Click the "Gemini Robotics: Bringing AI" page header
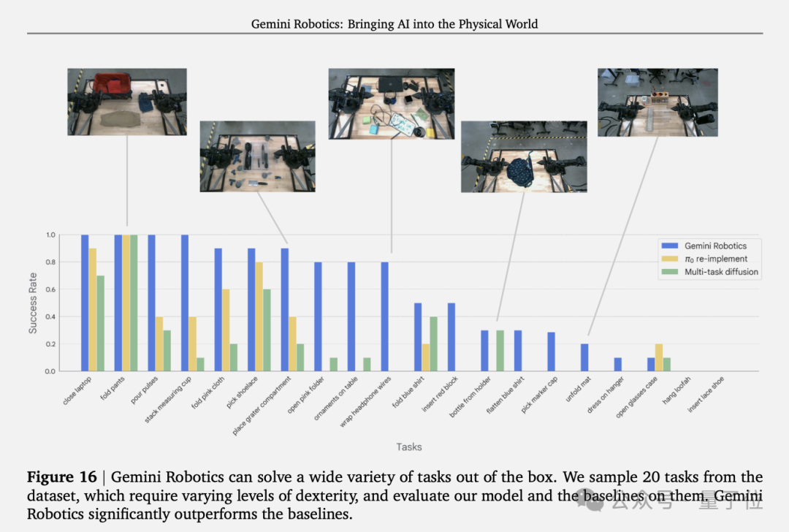The image size is (789, 532). coord(394,24)
